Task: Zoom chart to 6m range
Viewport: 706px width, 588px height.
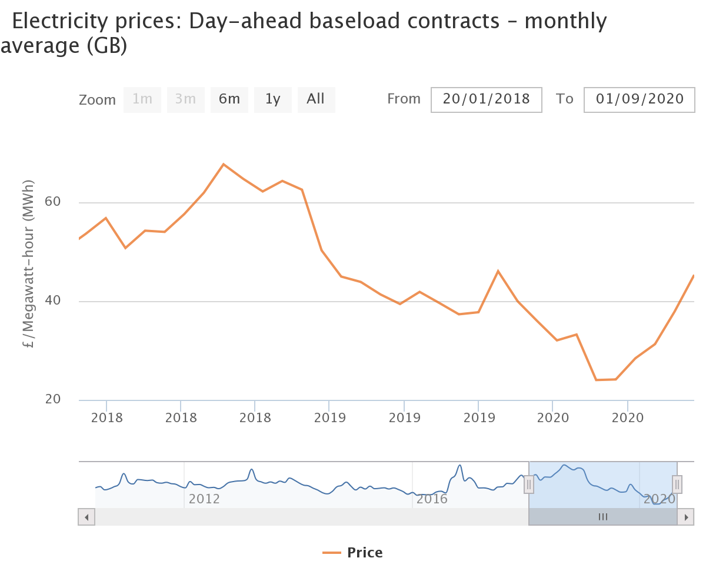Action: (x=229, y=99)
